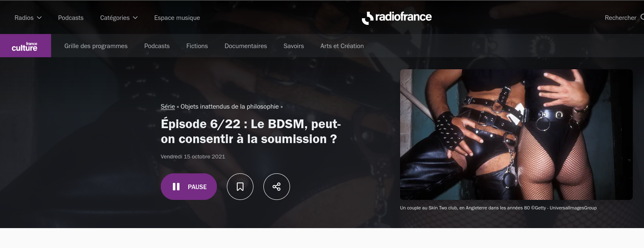Open the France Culture logo link
This screenshot has width=644, height=248.
click(x=25, y=46)
